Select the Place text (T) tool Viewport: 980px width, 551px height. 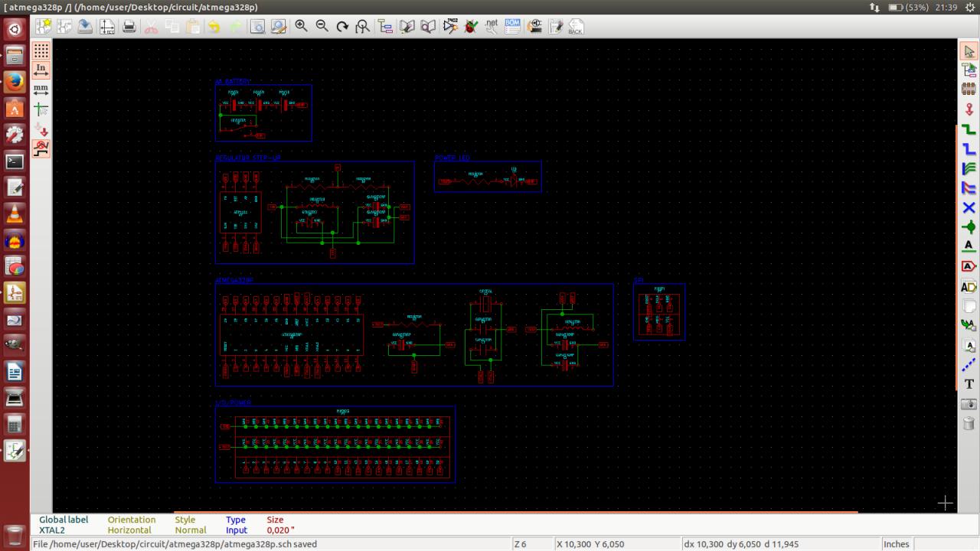[x=969, y=384]
